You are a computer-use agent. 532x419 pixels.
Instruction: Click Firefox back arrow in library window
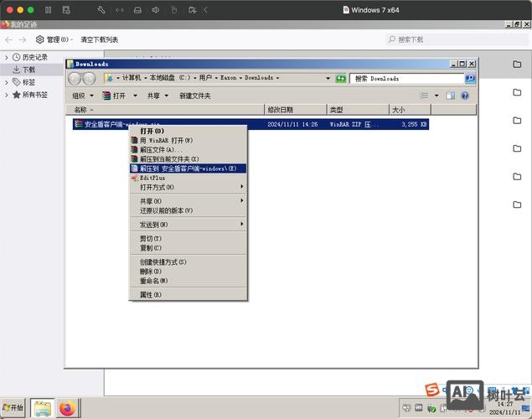pos(9,39)
